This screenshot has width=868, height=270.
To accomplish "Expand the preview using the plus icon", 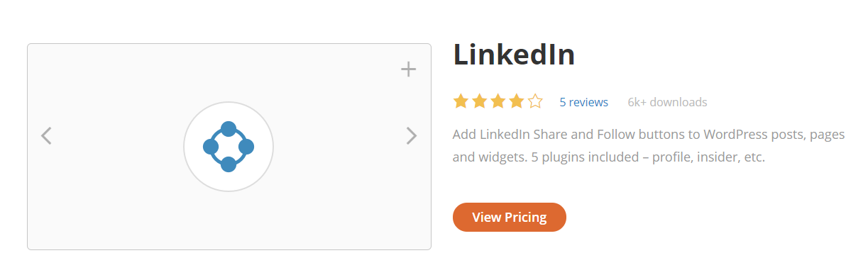I will 408,69.
